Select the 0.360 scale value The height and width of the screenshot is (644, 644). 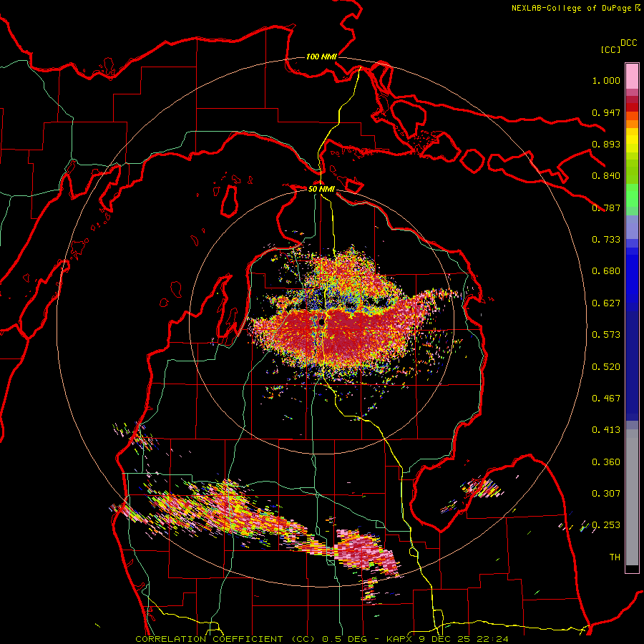click(x=606, y=462)
